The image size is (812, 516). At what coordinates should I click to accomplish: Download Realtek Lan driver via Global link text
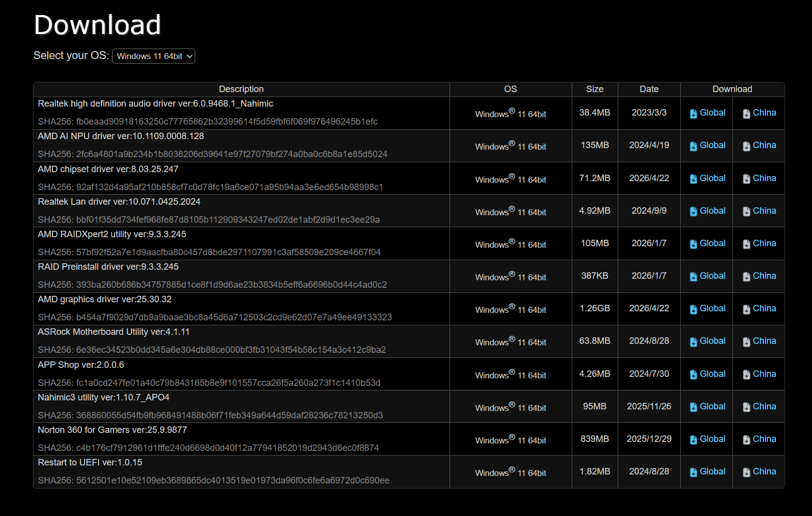click(x=712, y=211)
